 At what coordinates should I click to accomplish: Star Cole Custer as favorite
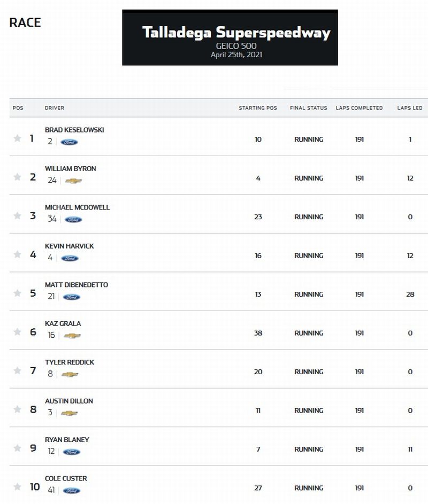click(x=17, y=487)
